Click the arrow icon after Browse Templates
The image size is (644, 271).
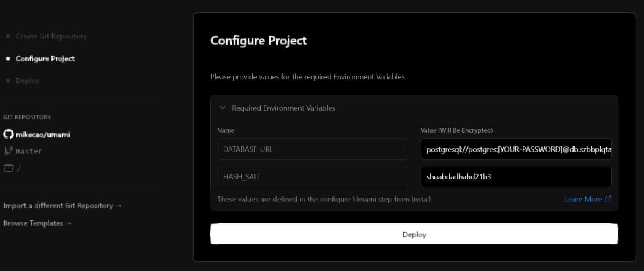[x=70, y=223]
